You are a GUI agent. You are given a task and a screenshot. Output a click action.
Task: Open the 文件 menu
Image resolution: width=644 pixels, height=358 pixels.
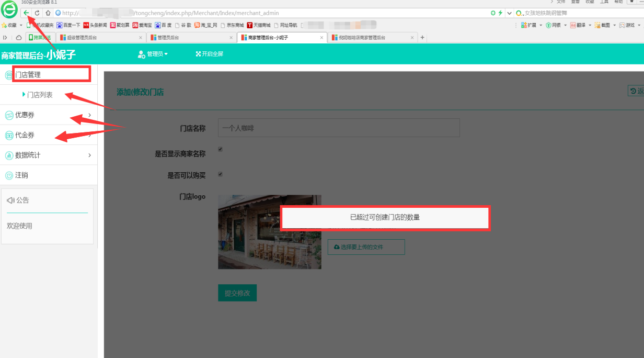tap(561, 2)
